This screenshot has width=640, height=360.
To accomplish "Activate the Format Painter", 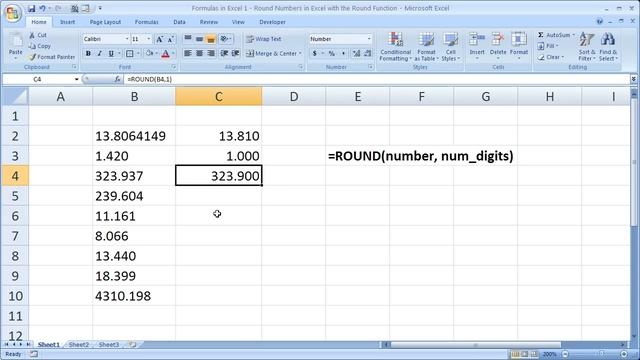I will (52, 57).
